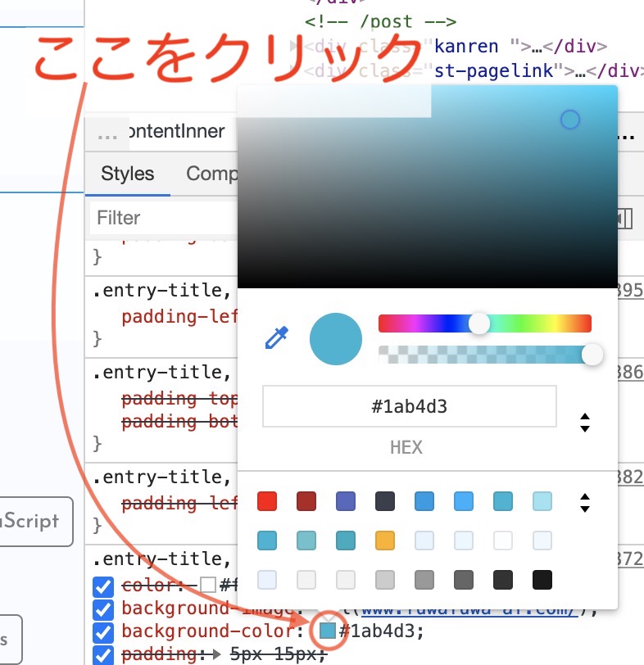Screen dimensions: 644x665
Task: Click the background-color property name
Action: click(208, 631)
